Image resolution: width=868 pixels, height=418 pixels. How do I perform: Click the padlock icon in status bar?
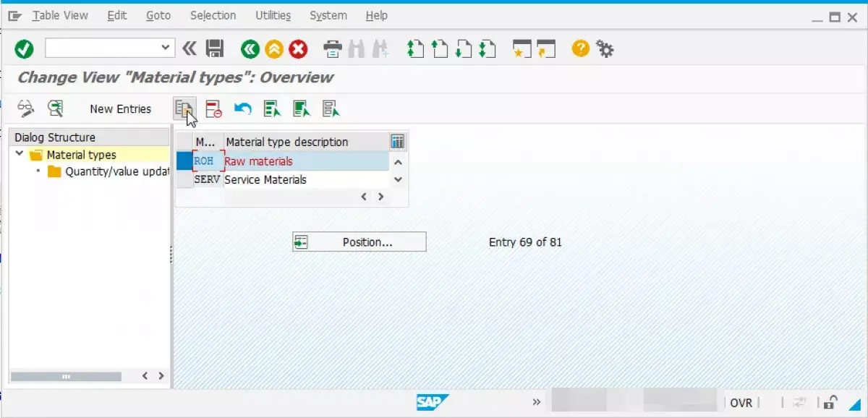pos(831,403)
